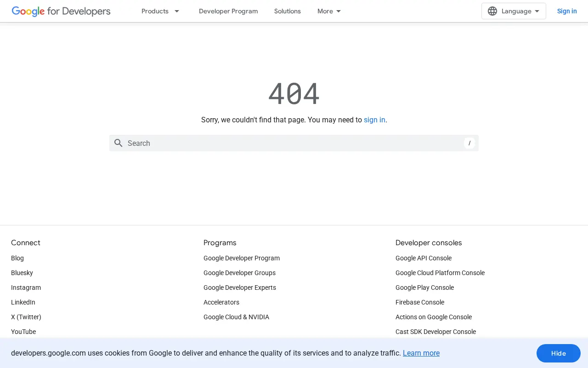Expand the Products dropdown arrow
This screenshot has width=588, height=368.
click(176, 11)
